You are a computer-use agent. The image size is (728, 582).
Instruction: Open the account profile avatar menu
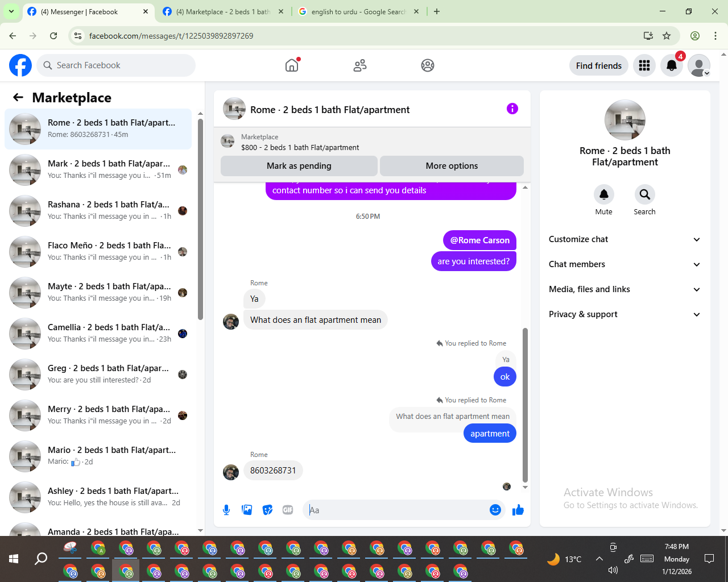point(699,66)
